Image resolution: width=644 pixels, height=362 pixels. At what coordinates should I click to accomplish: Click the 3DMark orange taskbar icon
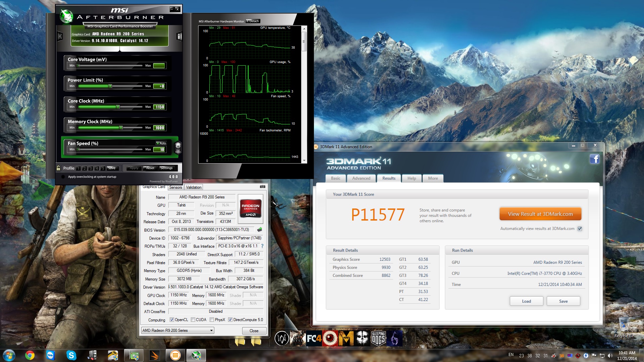[x=175, y=355]
